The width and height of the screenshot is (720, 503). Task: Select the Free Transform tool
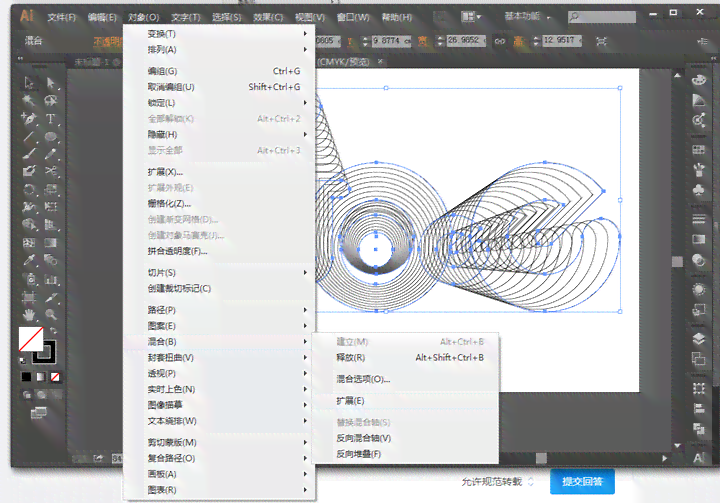tap(51, 207)
